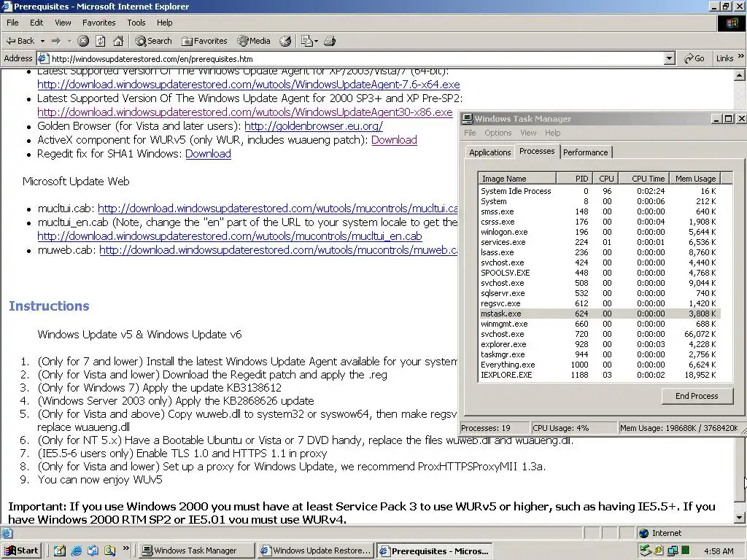This screenshot has height=560, width=747.
Task: Open the WindowsUpdateAgent-7.6-x64.exe link
Action: pyautogui.click(x=249, y=85)
